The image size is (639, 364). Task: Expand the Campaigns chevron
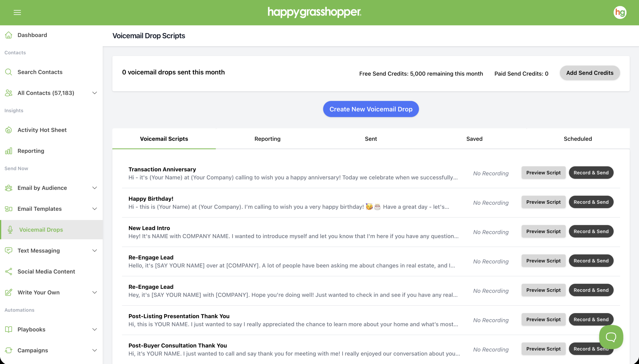click(95, 351)
